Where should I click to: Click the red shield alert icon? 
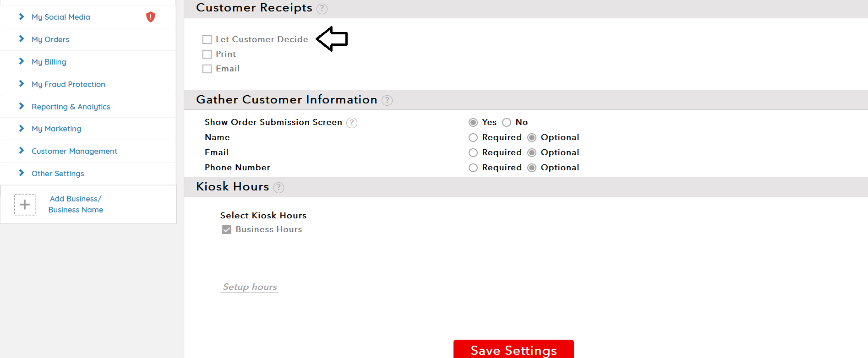click(151, 17)
